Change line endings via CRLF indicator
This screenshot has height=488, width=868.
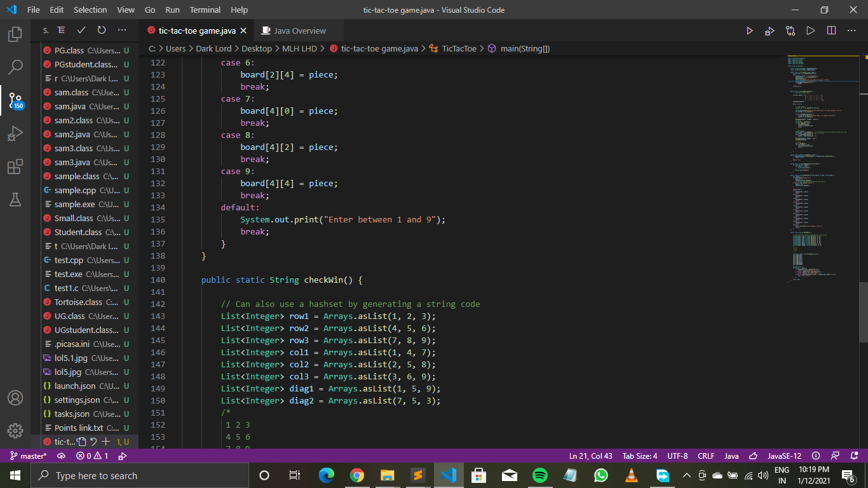(x=706, y=456)
